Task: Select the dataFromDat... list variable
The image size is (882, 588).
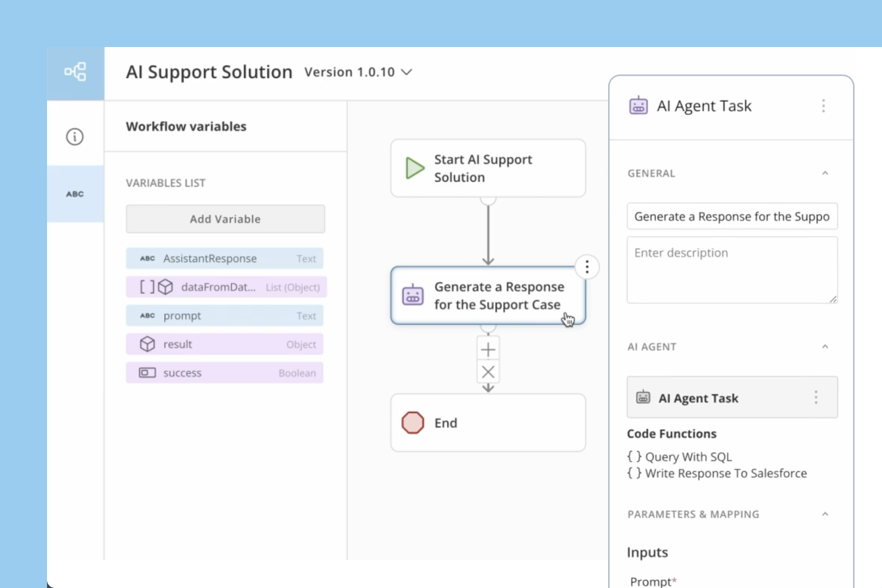Action: (x=226, y=287)
